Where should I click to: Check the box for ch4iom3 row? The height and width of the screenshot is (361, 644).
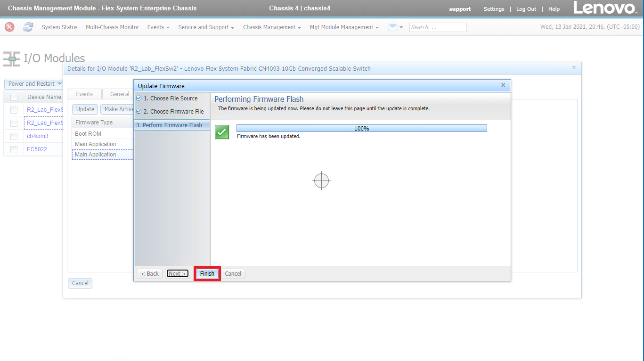[14, 136]
